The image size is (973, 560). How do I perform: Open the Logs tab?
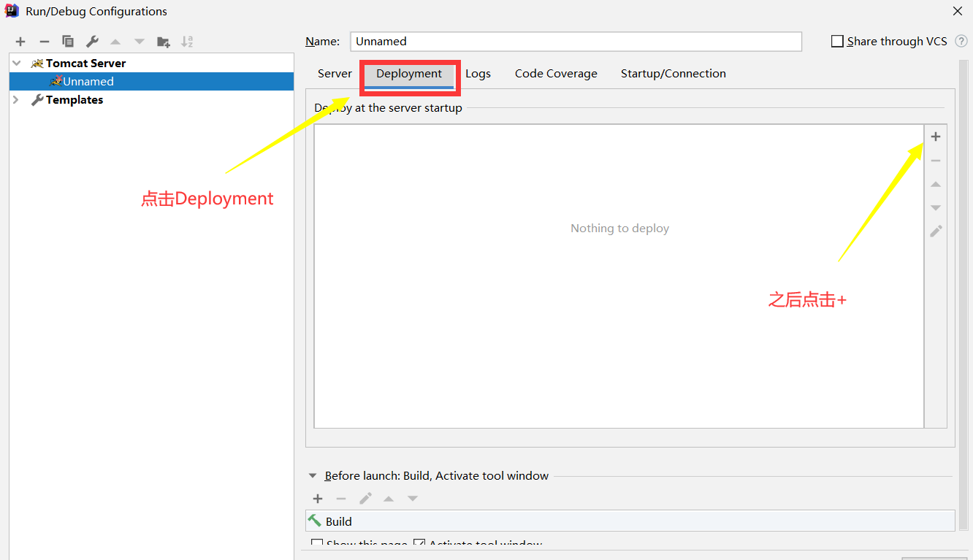pos(478,74)
